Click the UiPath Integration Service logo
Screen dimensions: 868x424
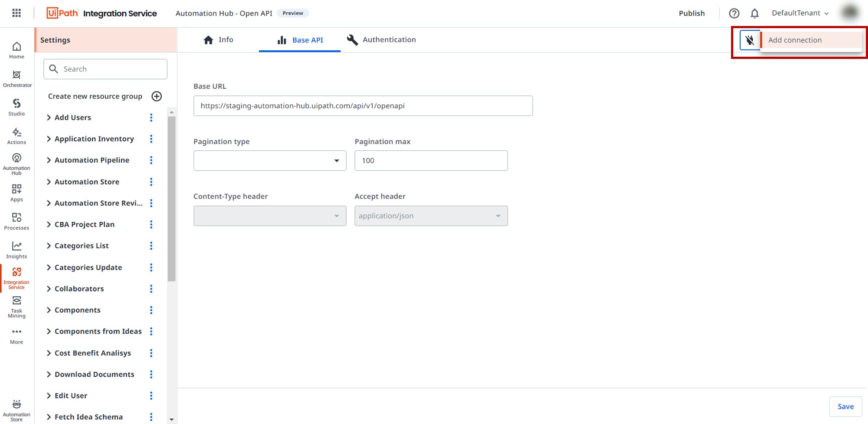pos(102,13)
